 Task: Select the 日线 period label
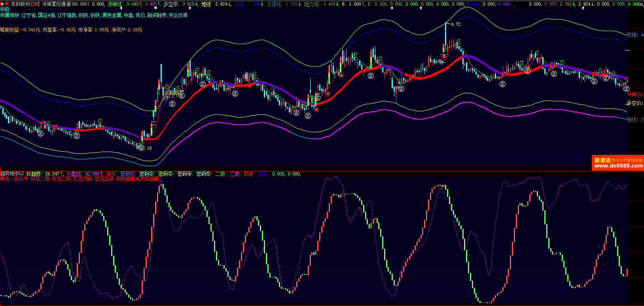36,4
